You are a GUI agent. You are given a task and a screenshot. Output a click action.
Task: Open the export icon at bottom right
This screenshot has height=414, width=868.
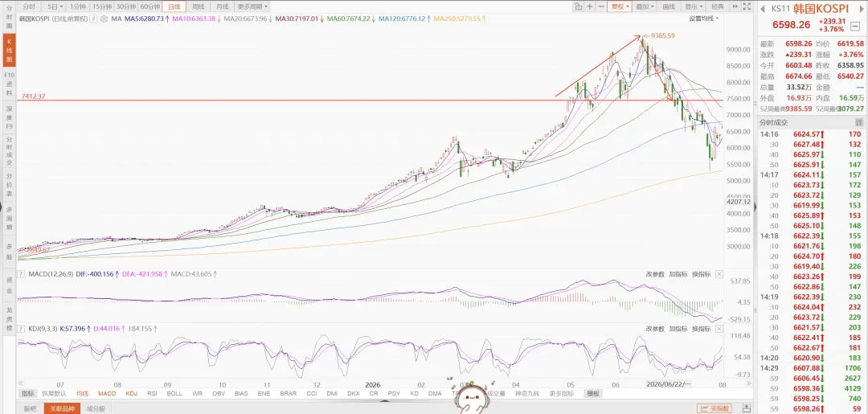[x=746, y=408]
